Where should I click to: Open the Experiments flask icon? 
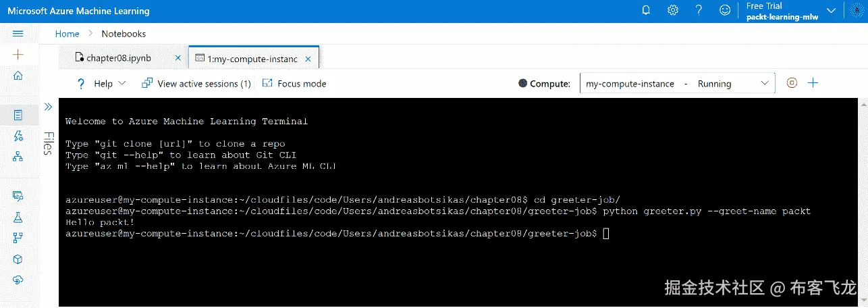pos(18,217)
